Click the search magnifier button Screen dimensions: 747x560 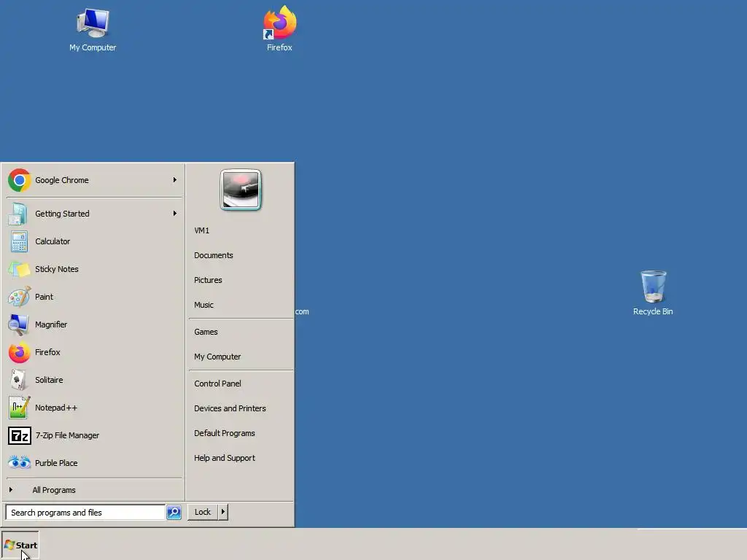pyautogui.click(x=174, y=513)
